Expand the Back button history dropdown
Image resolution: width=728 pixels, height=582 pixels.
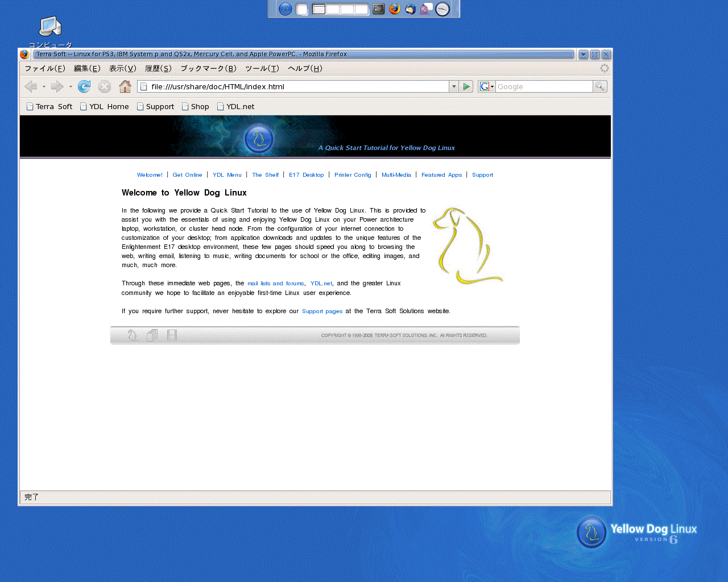44,87
